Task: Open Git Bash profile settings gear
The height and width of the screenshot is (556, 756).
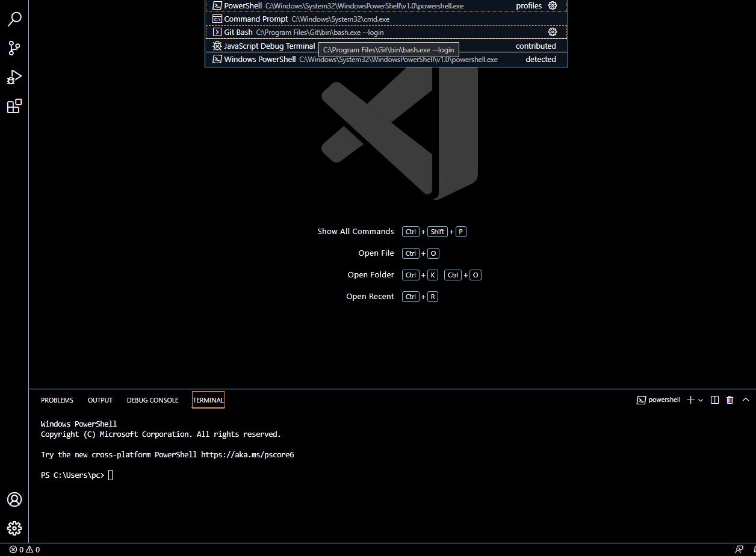Action: (x=553, y=32)
